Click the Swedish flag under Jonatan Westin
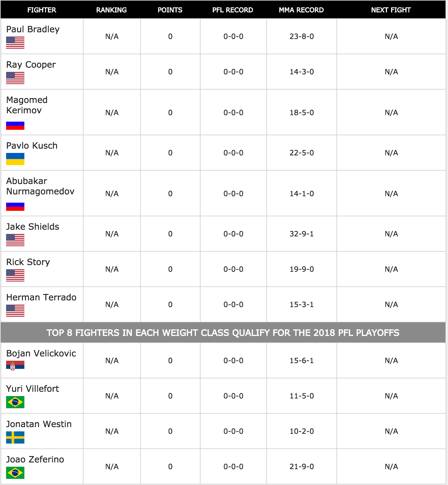Viewport: 448px width, 485px height. tap(15, 437)
